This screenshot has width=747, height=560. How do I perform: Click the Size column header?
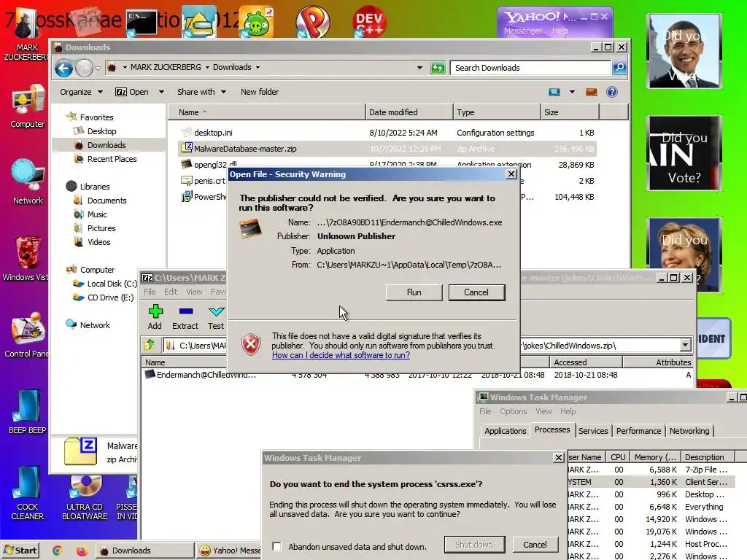click(570, 112)
